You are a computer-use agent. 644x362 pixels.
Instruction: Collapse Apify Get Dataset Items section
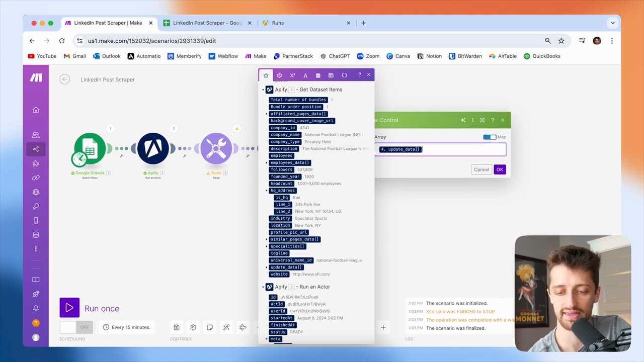pos(263,89)
